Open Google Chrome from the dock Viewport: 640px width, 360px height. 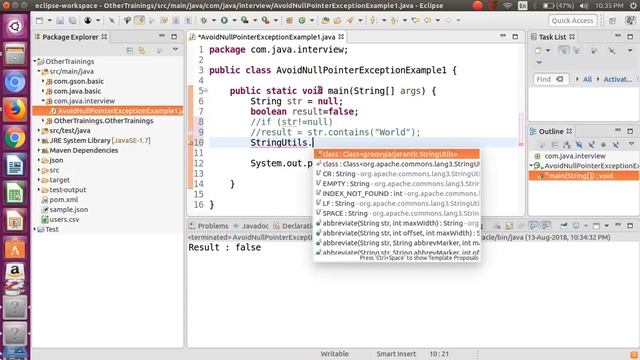pyautogui.click(x=15, y=137)
